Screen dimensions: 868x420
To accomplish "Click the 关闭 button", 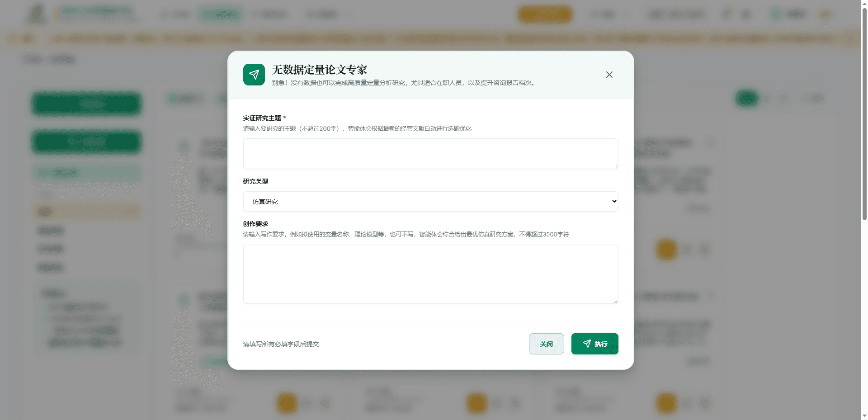I will point(546,344).
